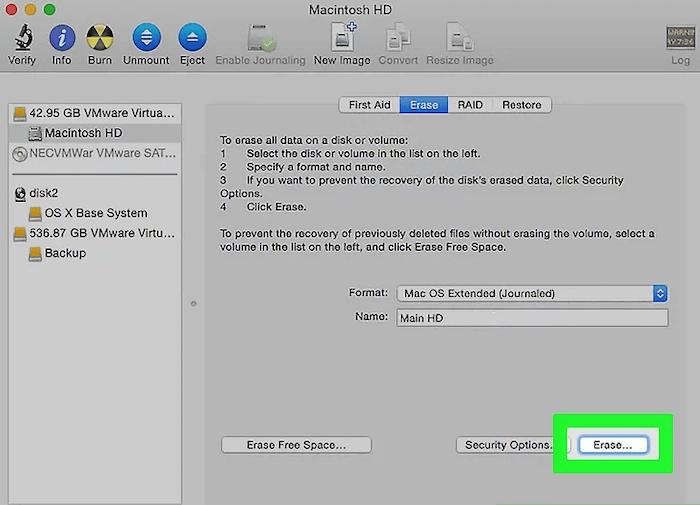Screen dimensions: 700x505
Task: Click the Resize Image icon
Action: click(460, 37)
